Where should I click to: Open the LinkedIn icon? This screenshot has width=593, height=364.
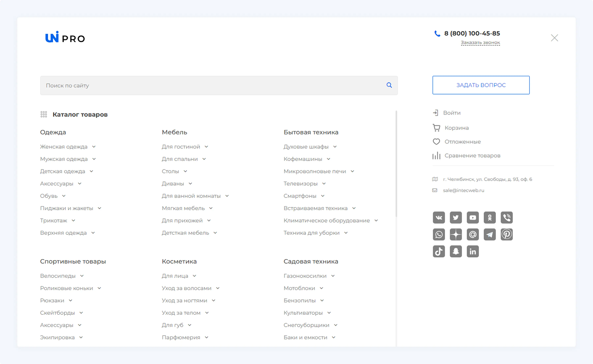(x=473, y=251)
